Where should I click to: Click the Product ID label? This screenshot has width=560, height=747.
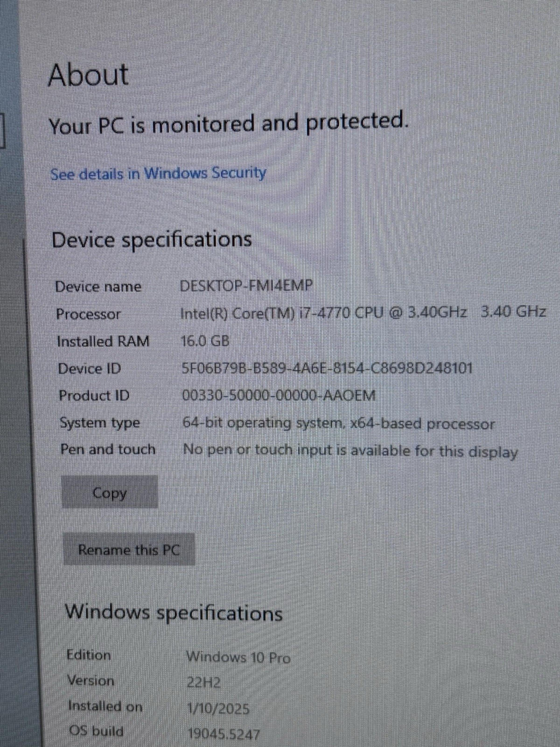pos(94,396)
